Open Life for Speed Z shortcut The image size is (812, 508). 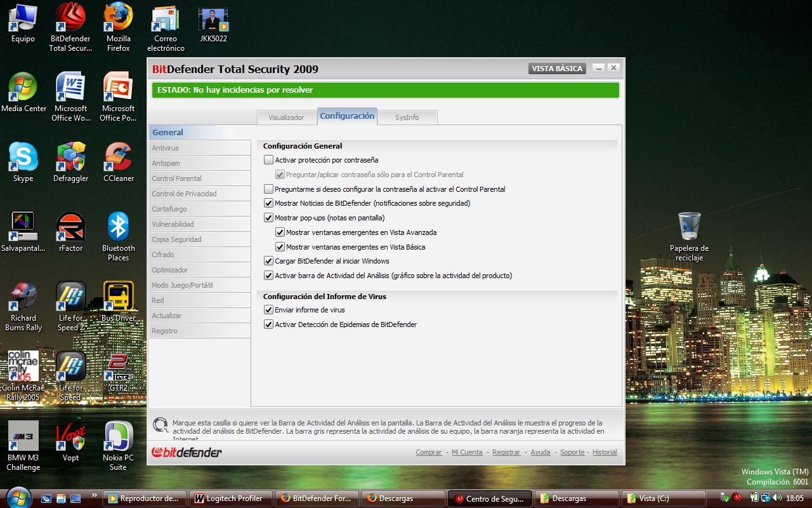[x=70, y=306]
